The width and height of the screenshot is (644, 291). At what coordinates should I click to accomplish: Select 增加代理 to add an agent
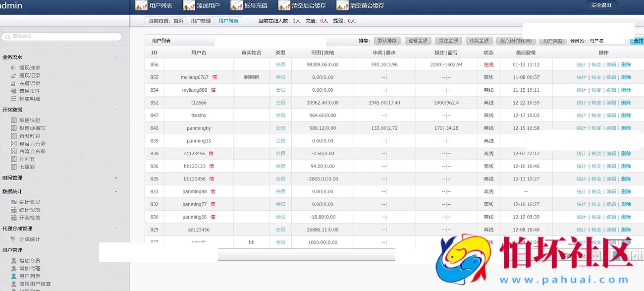coord(31,268)
